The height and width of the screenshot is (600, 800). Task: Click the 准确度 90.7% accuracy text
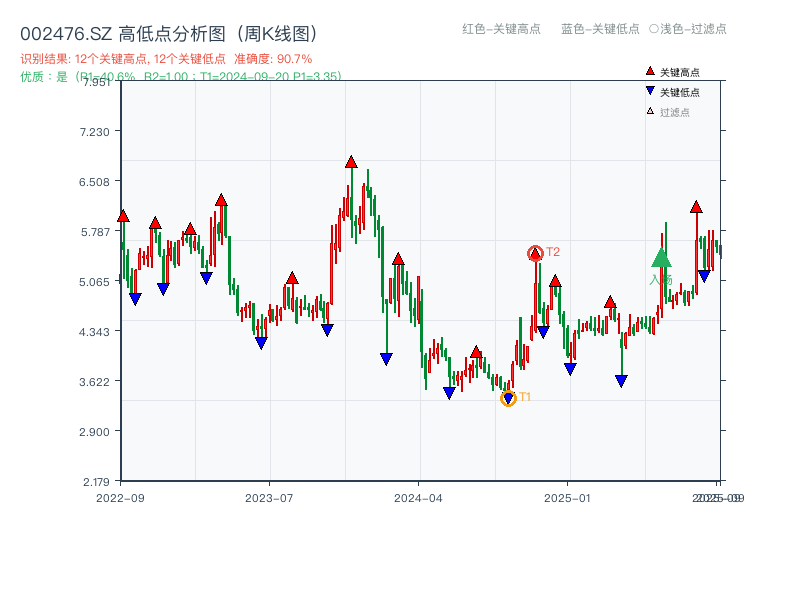[273, 58]
